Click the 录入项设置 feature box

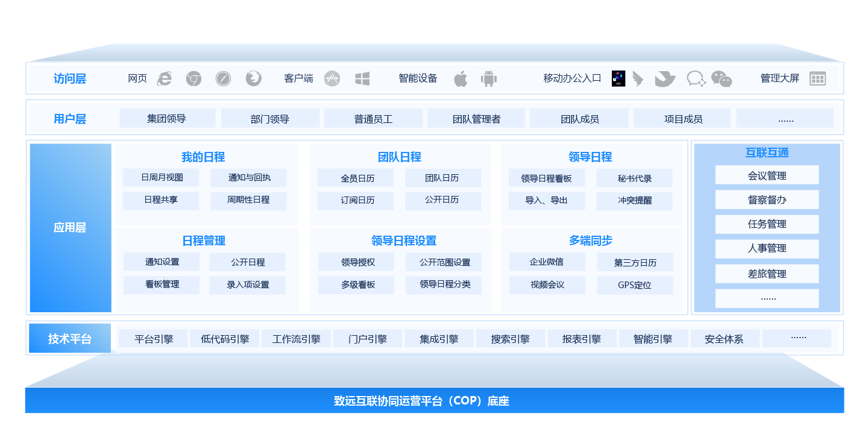(248, 285)
